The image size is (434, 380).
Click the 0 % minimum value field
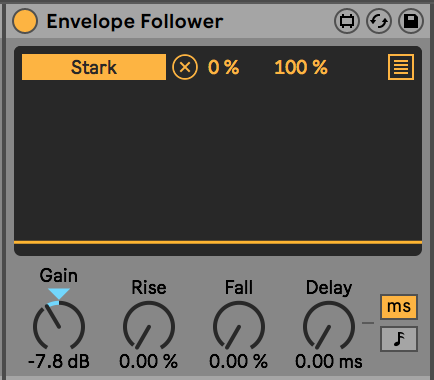click(x=224, y=67)
